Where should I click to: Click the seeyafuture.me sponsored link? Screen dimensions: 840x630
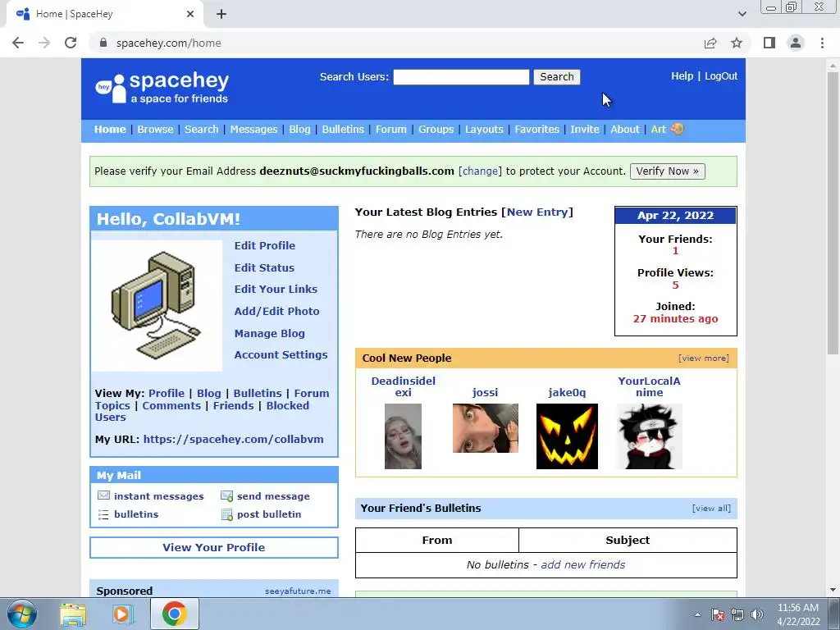pyautogui.click(x=297, y=591)
